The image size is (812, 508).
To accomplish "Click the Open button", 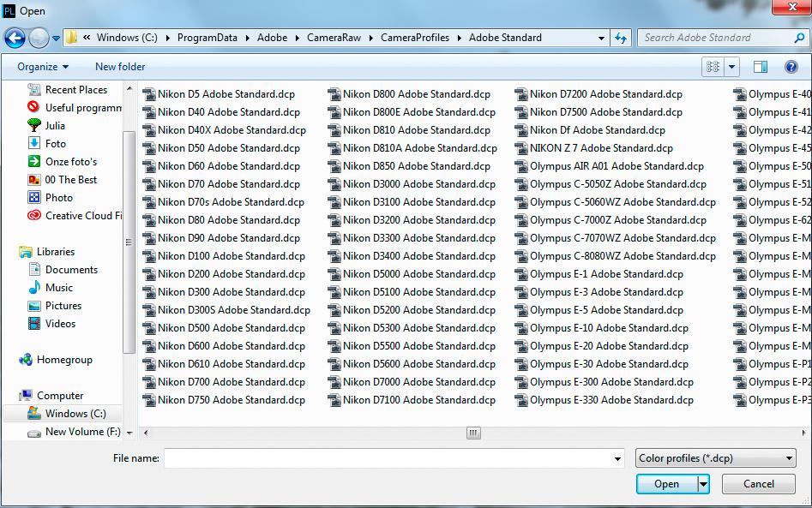I will point(667,484).
